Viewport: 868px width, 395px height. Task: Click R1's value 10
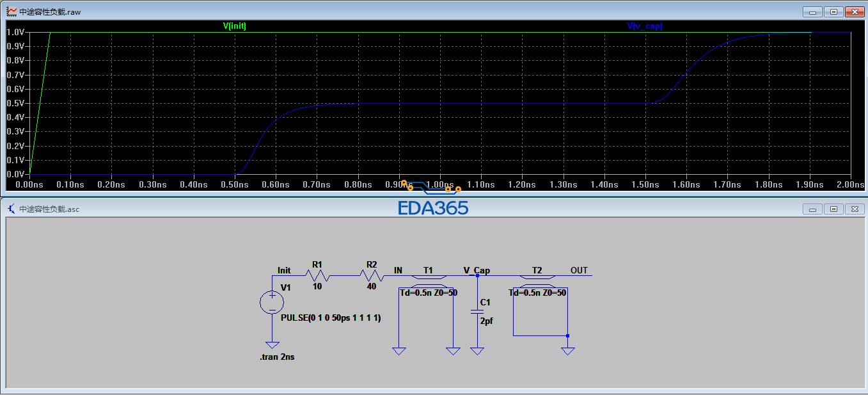pos(317,287)
